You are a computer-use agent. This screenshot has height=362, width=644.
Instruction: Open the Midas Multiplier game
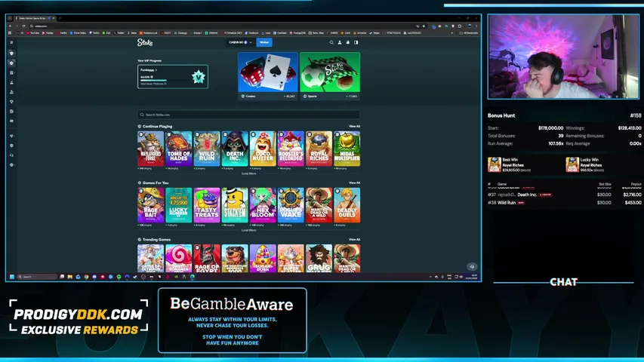pyautogui.click(x=347, y=149)
